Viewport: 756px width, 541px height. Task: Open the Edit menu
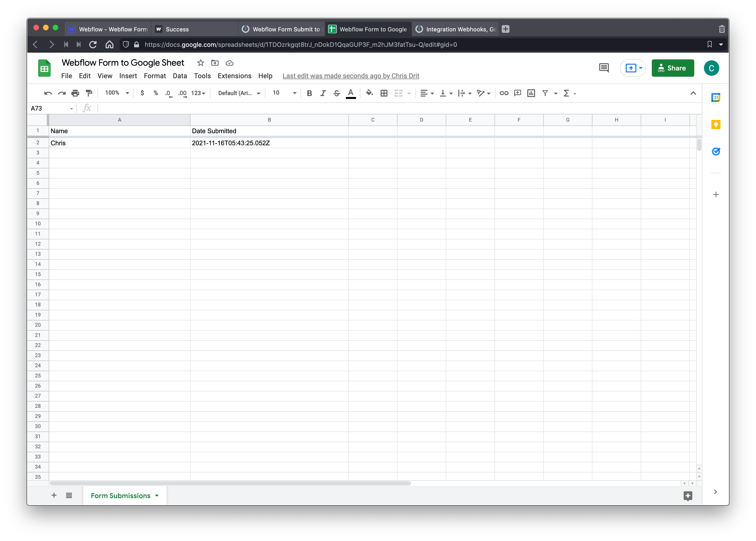[x=85, y=76]
